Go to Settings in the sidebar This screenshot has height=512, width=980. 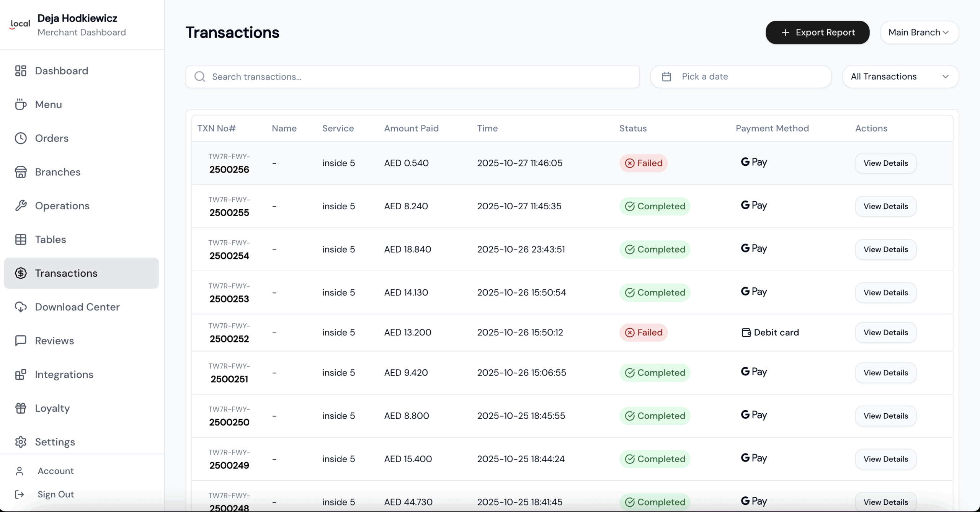(55, 442)
